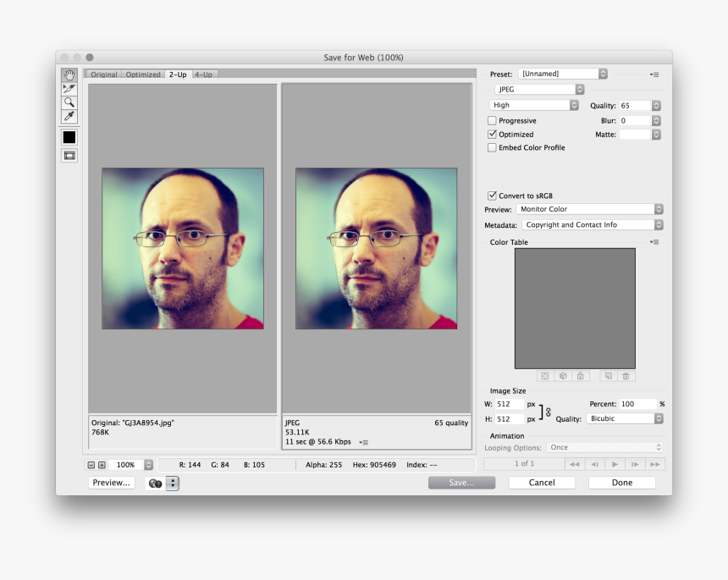Toggle slice visibility below the color swatch
The image size is (728, 580).
coord(69,155)
